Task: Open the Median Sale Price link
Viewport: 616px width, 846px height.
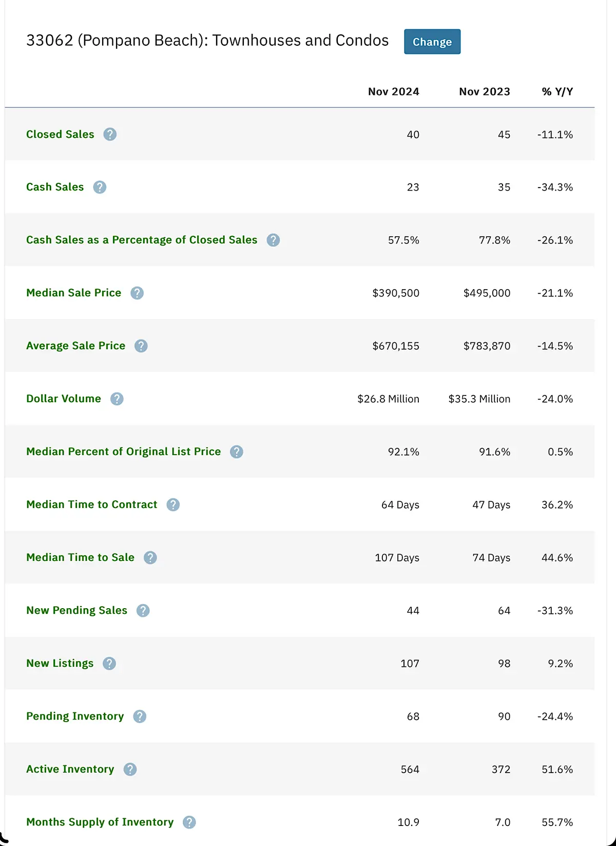Action: [x=74, y=293]
